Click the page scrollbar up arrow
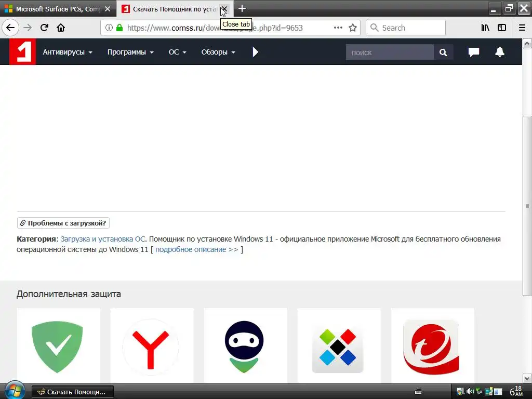The width and height of the screenshot is (532, 399). point(527,44)
